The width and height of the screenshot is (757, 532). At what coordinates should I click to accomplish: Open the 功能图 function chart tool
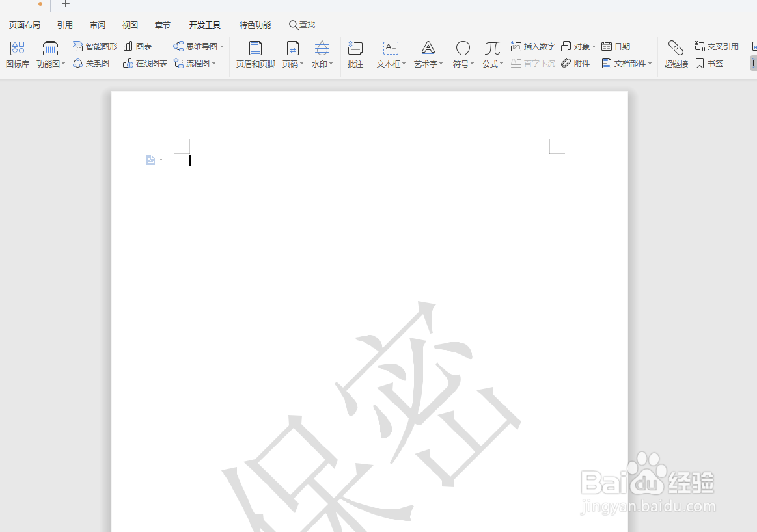click(x=50, y=54)
